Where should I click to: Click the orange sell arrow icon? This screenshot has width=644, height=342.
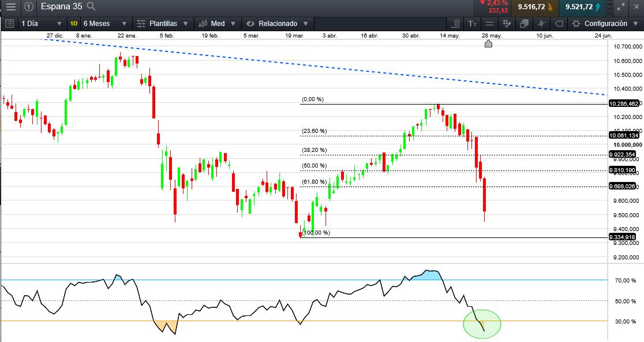pyautogui.click(x=551, y=7)
